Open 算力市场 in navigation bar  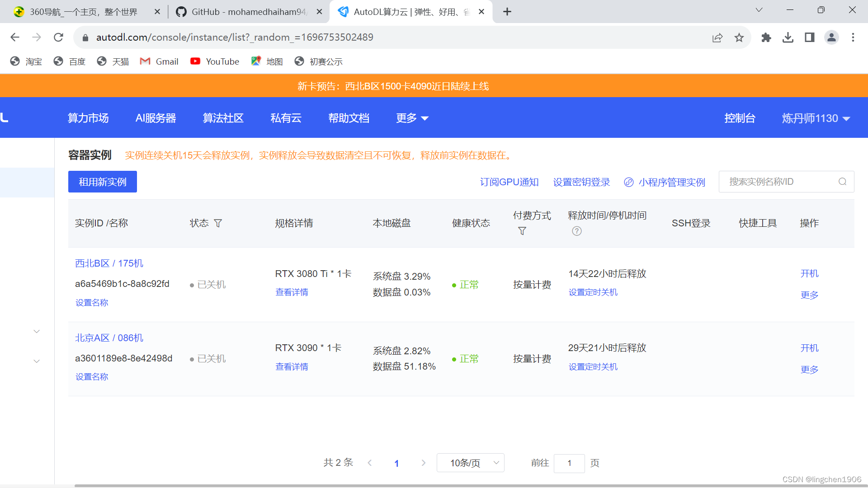click(x=88, y=118)
